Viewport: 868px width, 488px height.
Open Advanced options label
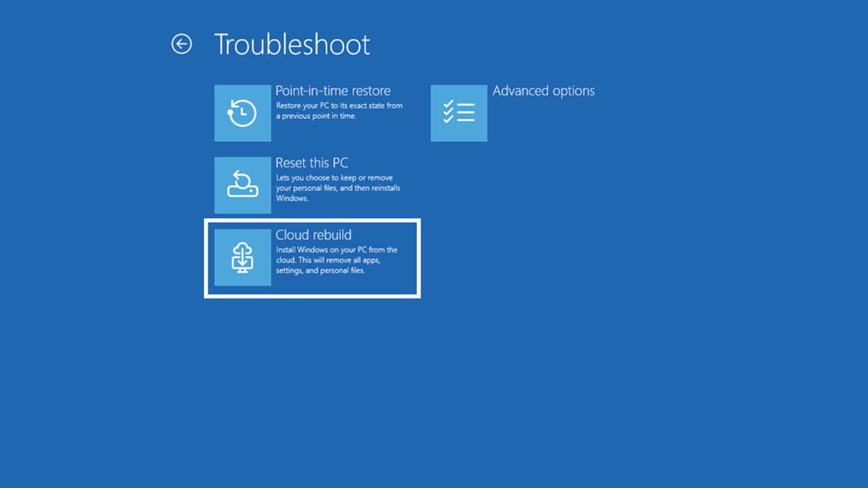(x=543, y=91)
